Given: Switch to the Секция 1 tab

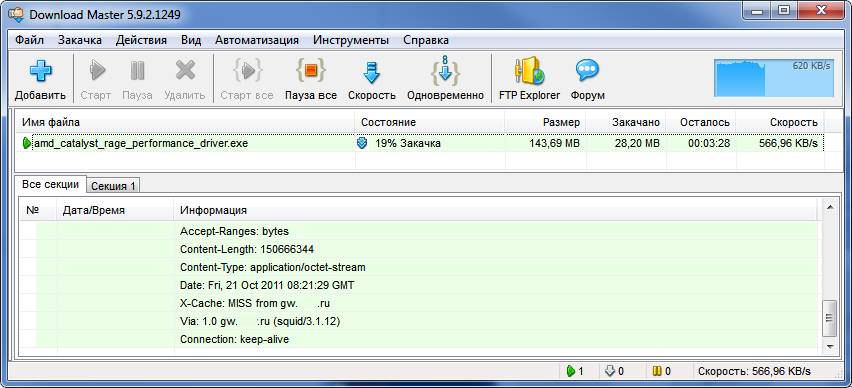Looking at the screenshot, I should point(113,186).
